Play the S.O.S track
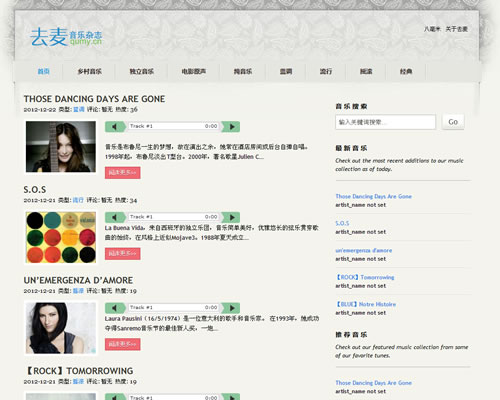The height and width of the screenshot is (400, 500). click(x=232, y=217)
